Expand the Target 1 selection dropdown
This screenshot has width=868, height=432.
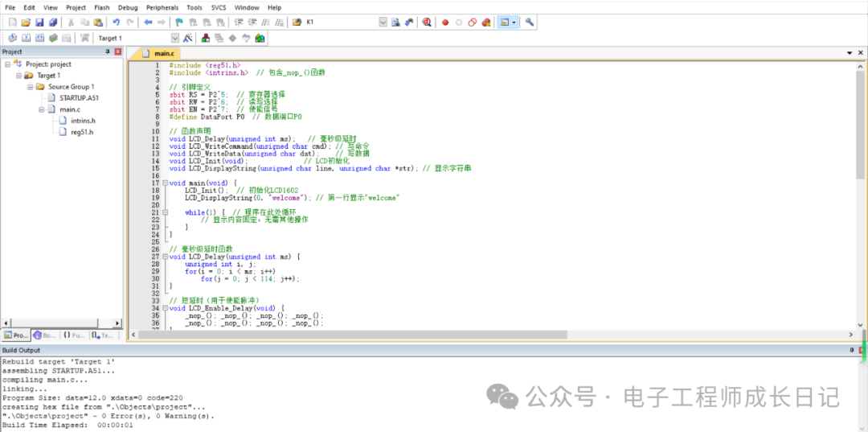[x=175, y=38]
